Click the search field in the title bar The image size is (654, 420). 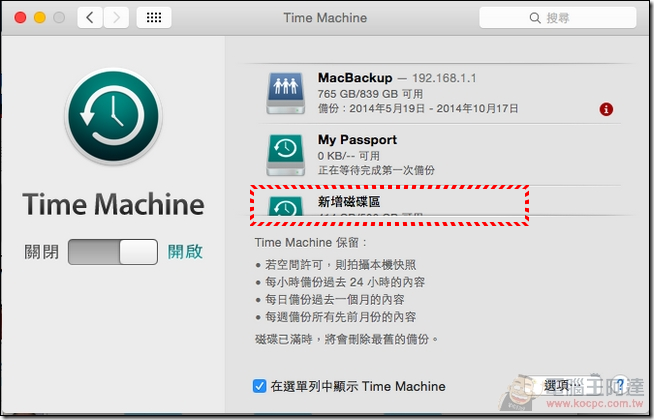[x=558, y=18]
